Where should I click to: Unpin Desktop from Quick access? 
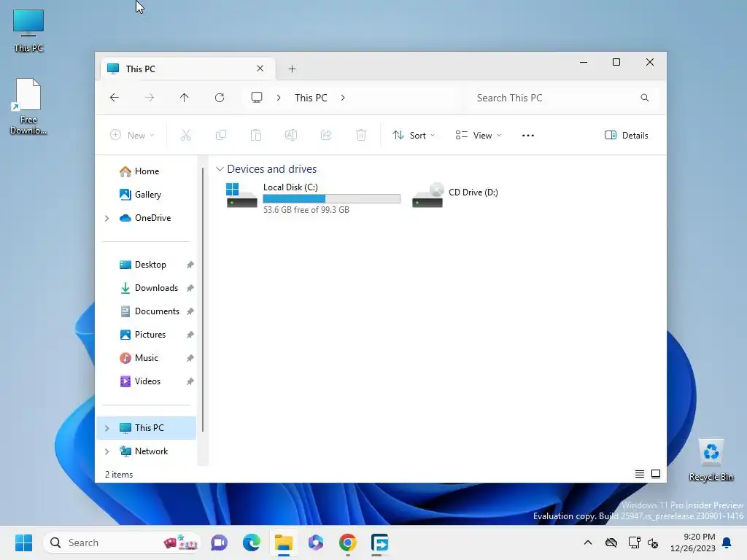pos(190,265)
